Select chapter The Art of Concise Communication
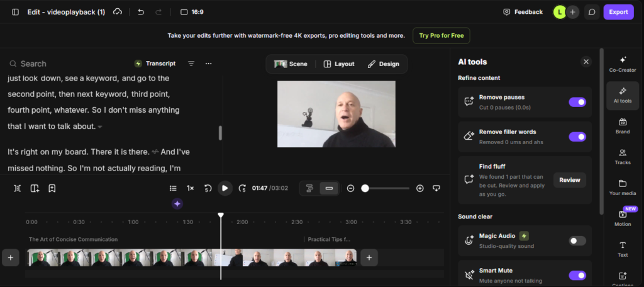This screenshot has width=644, height=287. tap(73, 239)
